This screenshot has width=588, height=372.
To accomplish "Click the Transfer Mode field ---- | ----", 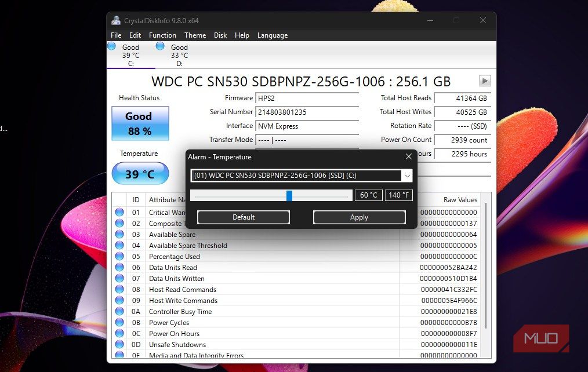I will click(307, 140).
